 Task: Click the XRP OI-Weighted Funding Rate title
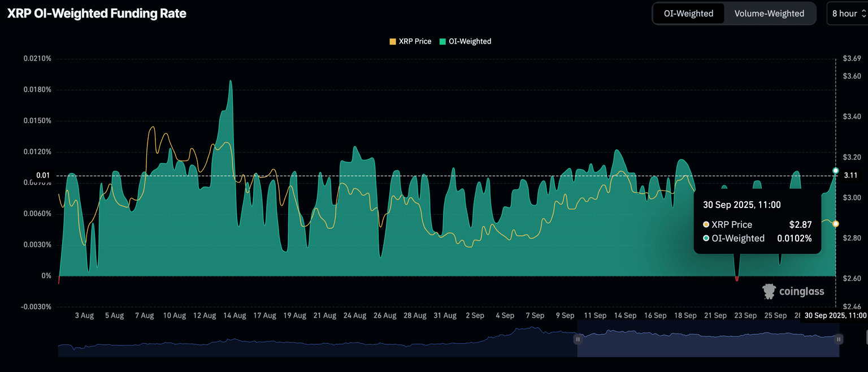tap(97, 14)
